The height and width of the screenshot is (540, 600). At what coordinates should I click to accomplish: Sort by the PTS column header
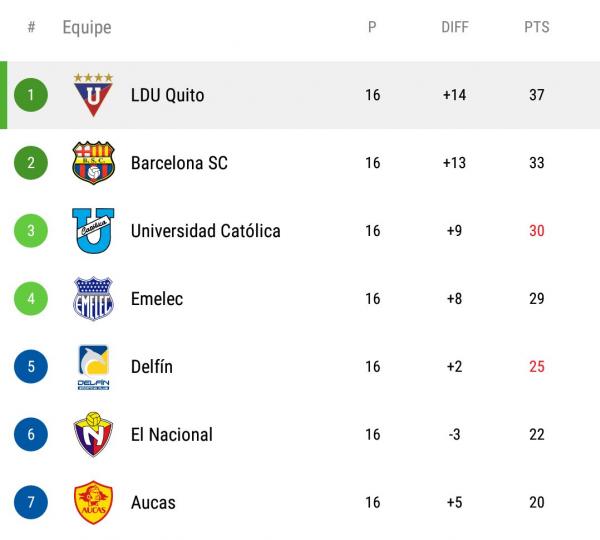pos(536,27)
